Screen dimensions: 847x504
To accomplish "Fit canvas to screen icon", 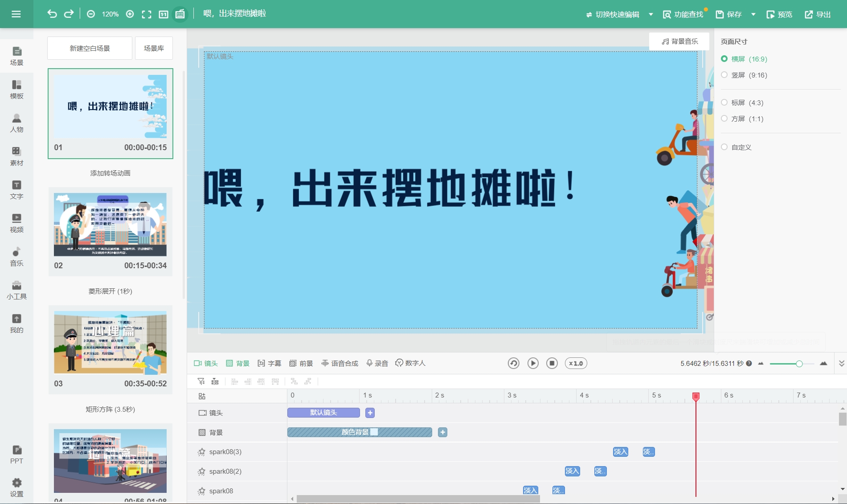I will pyautogui.click(x=147, y=14).
